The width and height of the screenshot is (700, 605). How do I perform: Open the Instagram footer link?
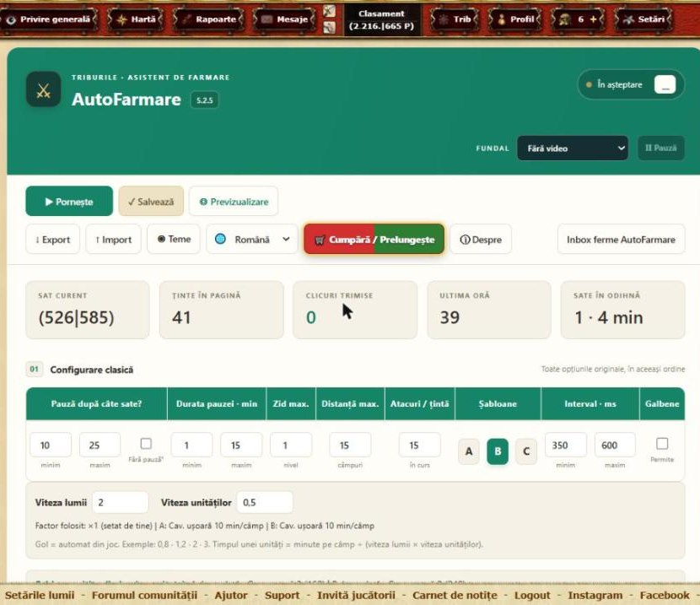(x=595, y=595)
